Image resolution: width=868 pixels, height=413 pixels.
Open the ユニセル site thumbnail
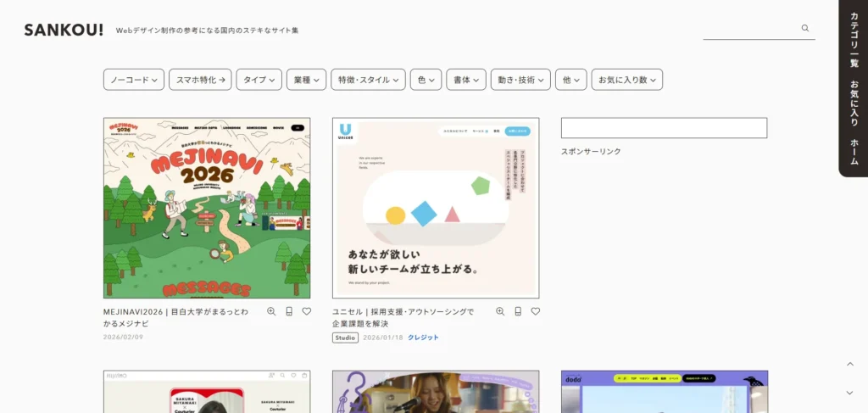(x=436, y=208)
